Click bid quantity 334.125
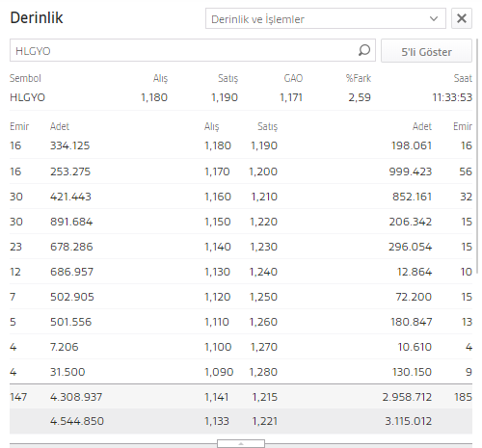This screenshot has height=448, width=482. coord(69,145)
